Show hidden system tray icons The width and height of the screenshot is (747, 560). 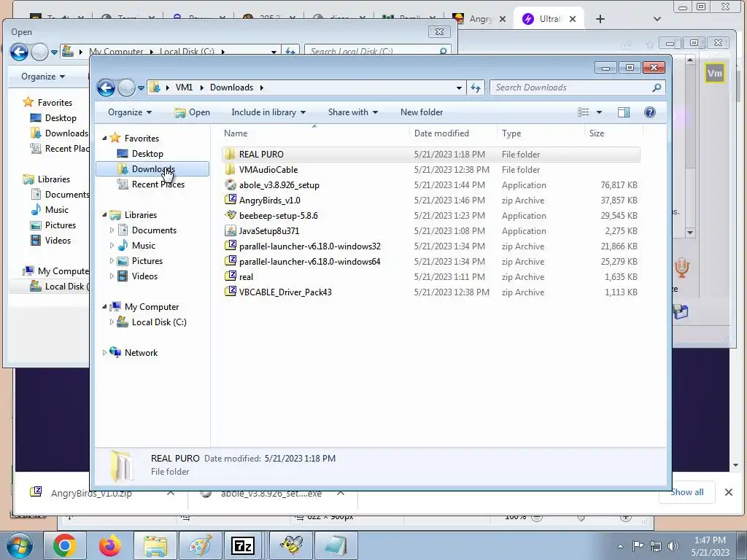620,546
